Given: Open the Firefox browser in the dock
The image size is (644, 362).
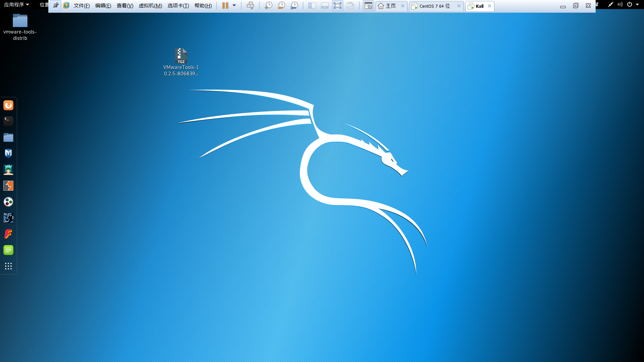Looking at the screenshot, I should (8, 105).
